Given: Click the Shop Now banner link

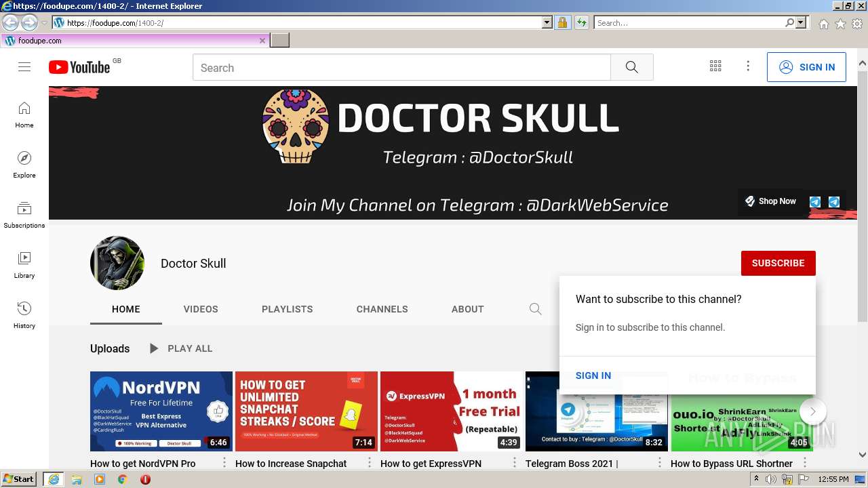Looking at the screenshot, I should click(x=770, y=201).
